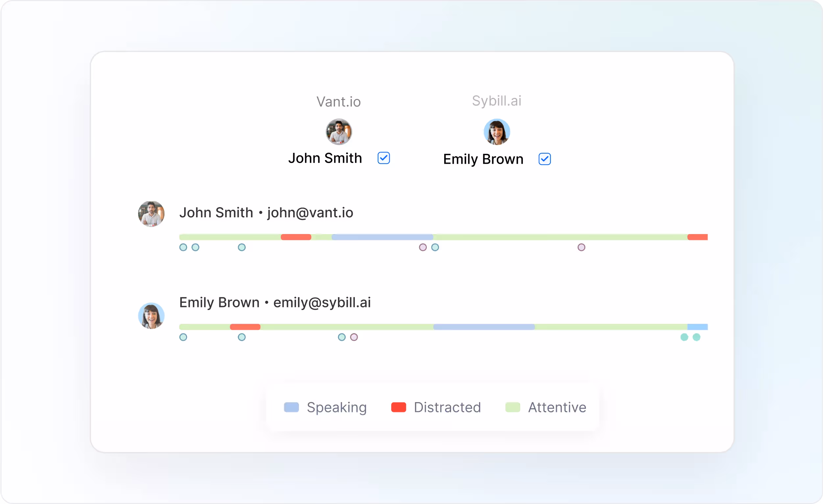Select the third teal marker on John's timeline

pyautogui.click(x=242, y=248)
